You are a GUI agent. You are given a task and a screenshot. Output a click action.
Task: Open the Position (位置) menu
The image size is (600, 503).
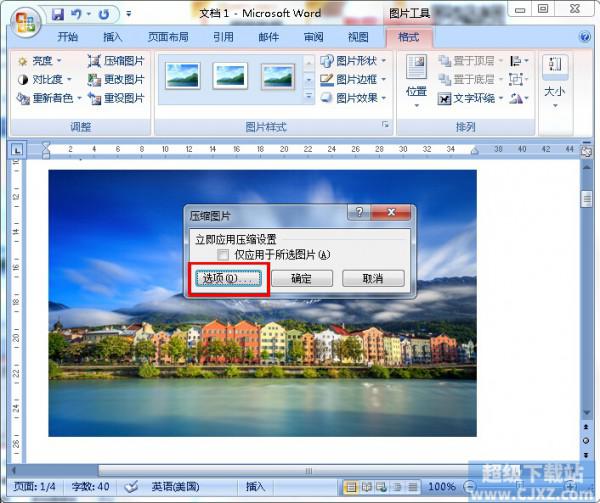tap(416, 81)
